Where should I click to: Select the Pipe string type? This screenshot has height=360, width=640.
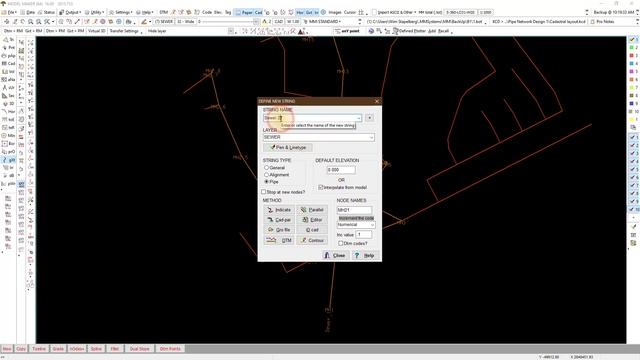click(x=267, y=182)
